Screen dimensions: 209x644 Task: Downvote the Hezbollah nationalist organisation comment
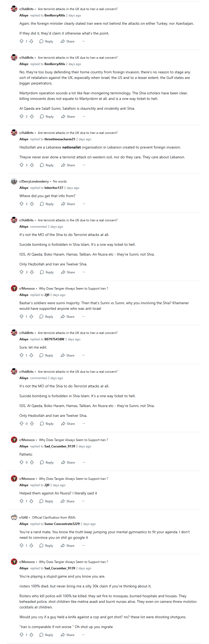32,165
